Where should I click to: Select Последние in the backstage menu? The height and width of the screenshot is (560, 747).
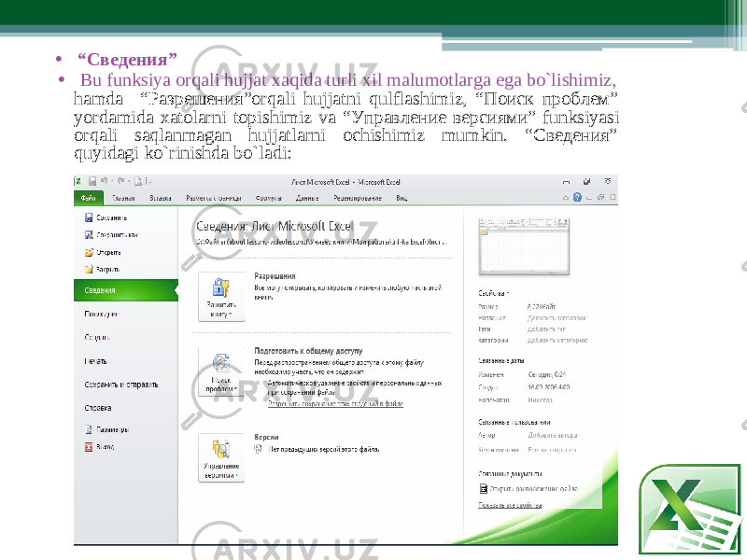tap(102, 314)
